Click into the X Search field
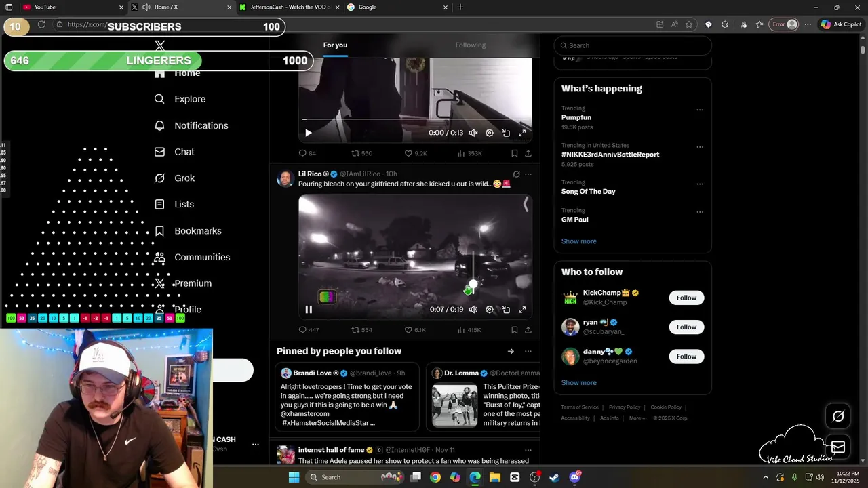 click(633, 45)
